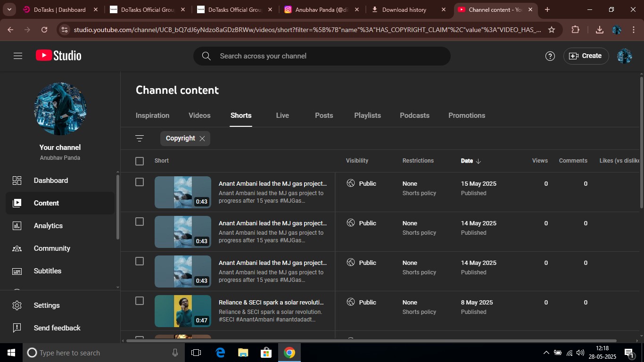This screenshot has height=362, width=644.
Task: Click the Comments column header
Action: click(x=573, y=161)
